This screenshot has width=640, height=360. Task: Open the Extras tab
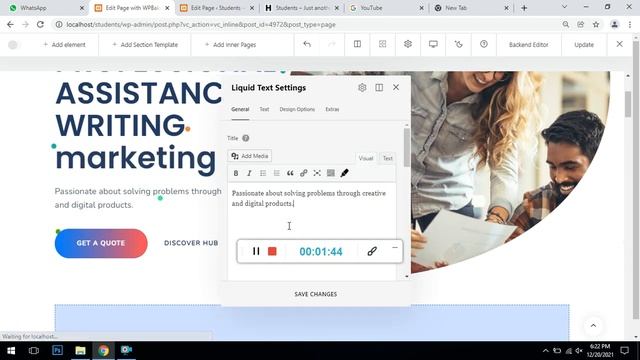click(332, 109)
